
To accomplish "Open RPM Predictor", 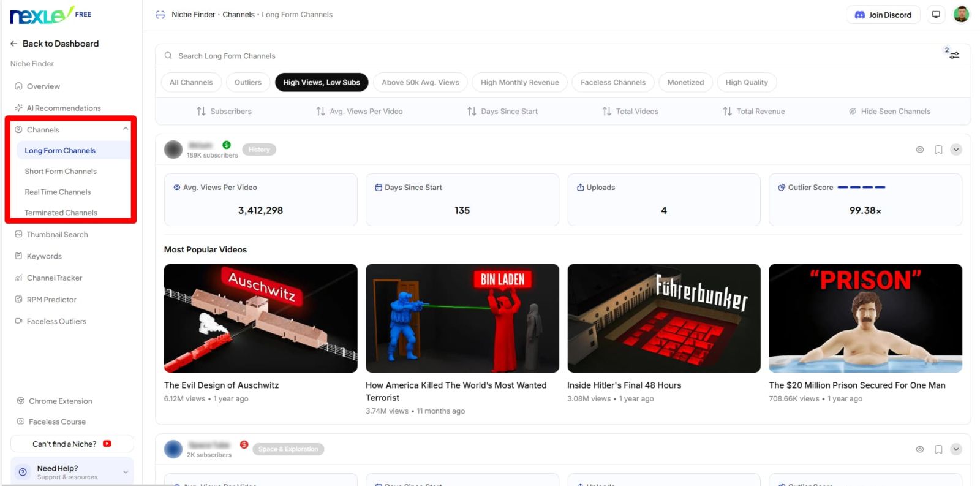I will 51,300.
